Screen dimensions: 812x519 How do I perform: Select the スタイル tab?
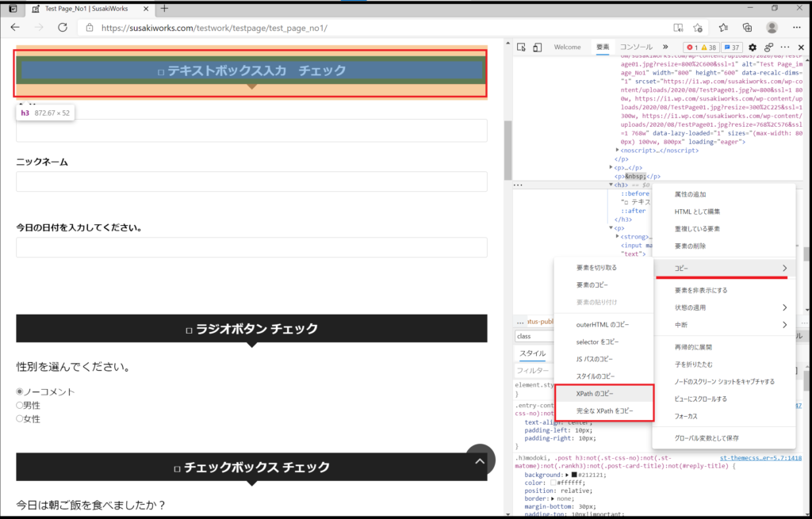532,353
